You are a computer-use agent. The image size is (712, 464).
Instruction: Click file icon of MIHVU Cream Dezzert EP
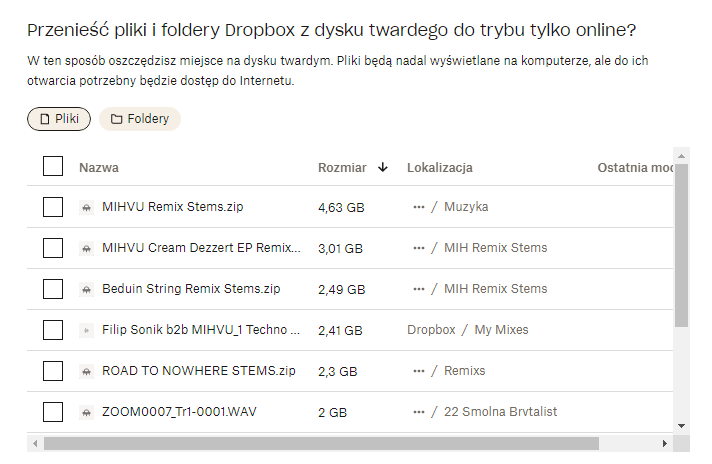86,248
